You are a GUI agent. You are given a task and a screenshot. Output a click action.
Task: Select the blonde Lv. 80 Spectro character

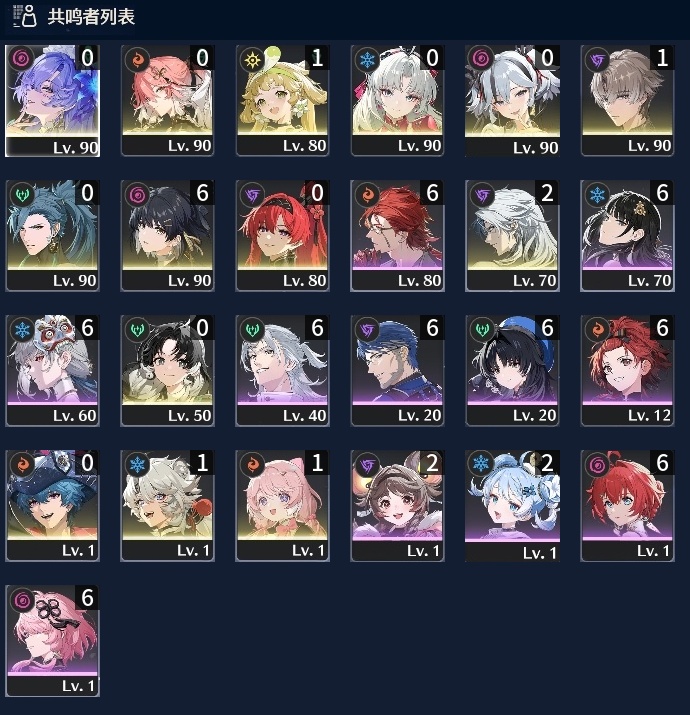[x=282, y=101]
